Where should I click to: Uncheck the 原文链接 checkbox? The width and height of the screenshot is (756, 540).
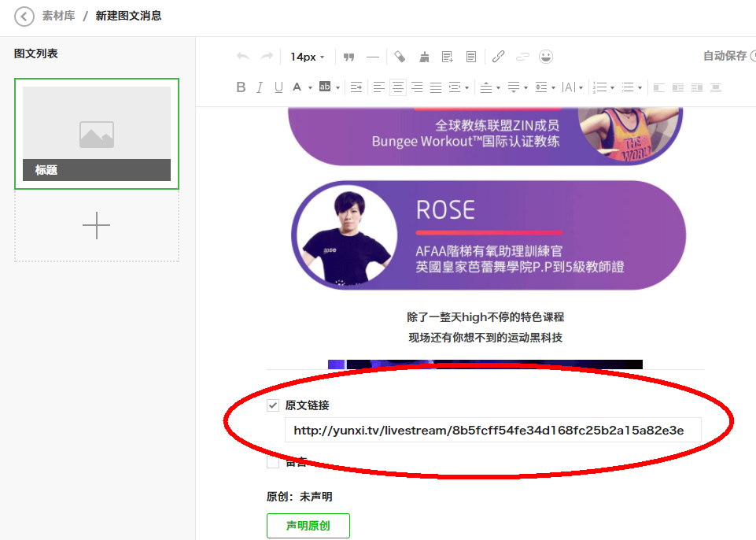coord(273,405)
